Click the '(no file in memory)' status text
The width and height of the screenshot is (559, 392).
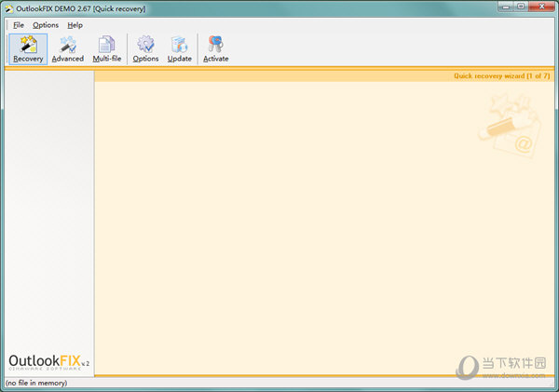click(x=36, y=383)
